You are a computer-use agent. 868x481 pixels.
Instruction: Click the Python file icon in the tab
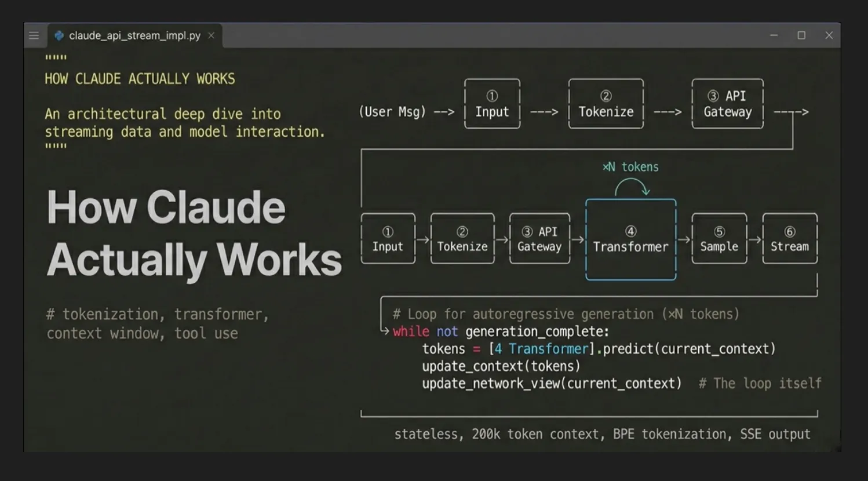coord(59,35)
